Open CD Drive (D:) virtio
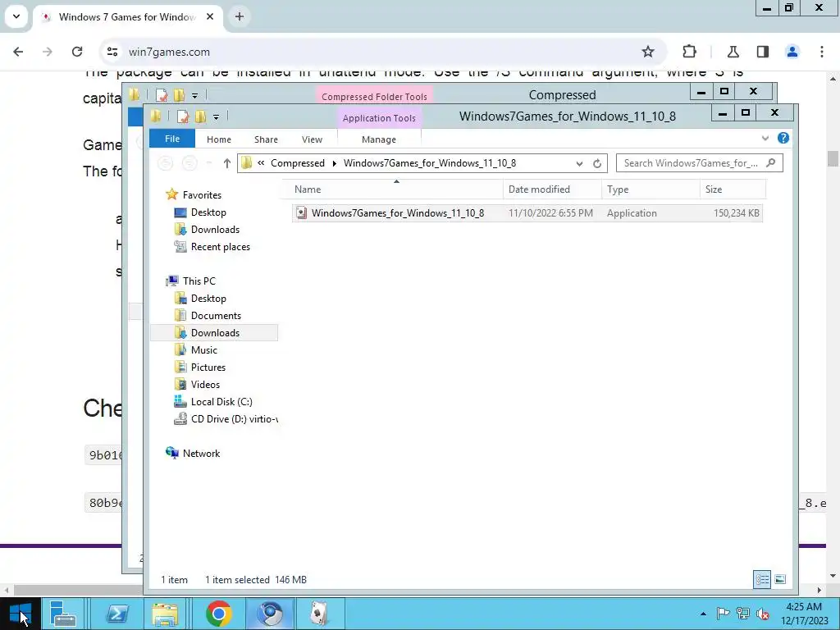The image size is (840, 630). pos(234,419)
